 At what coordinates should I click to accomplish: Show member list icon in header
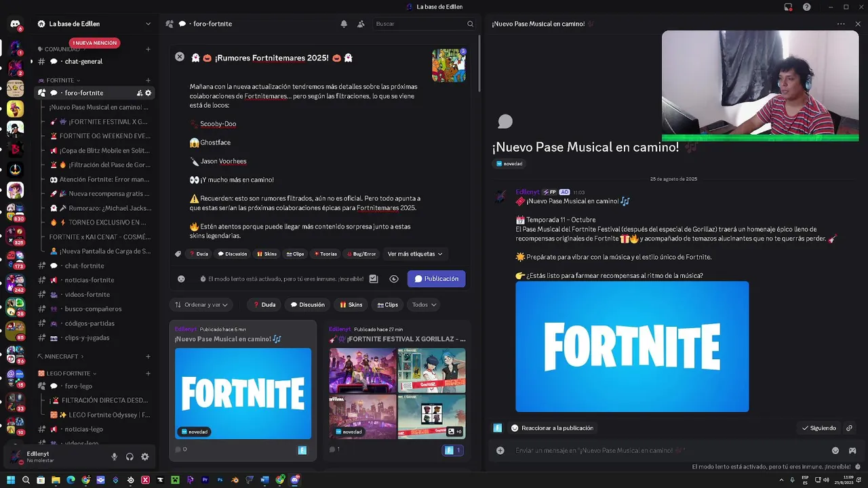[361, 24]
